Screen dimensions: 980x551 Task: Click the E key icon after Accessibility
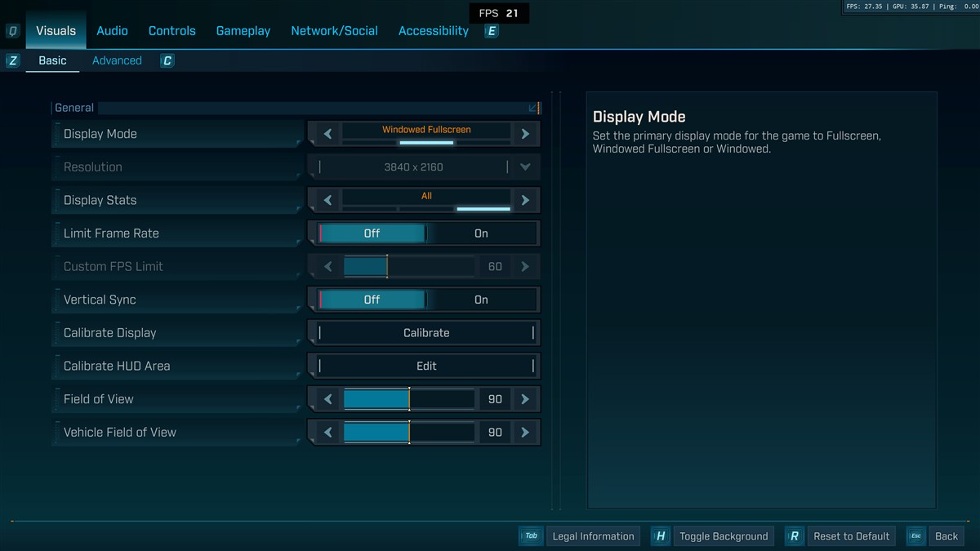point(492,31)
